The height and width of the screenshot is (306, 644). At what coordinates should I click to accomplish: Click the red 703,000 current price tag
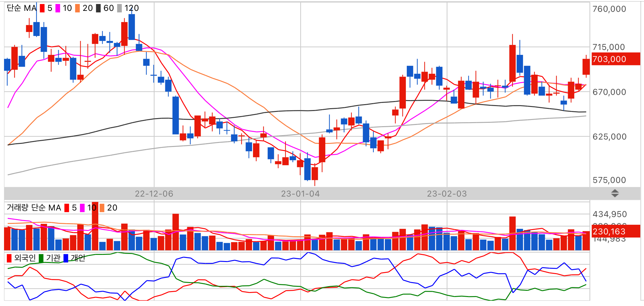(615, 59)
